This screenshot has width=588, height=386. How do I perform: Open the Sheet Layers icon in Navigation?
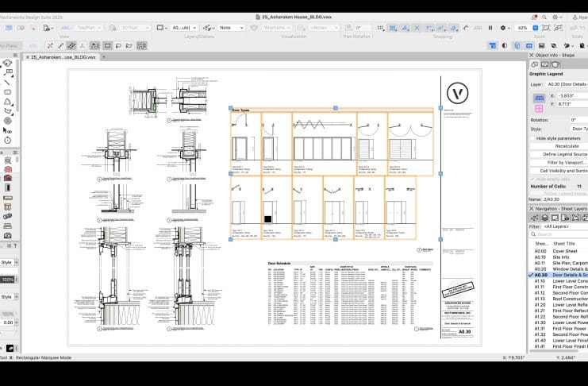point(555,217)
